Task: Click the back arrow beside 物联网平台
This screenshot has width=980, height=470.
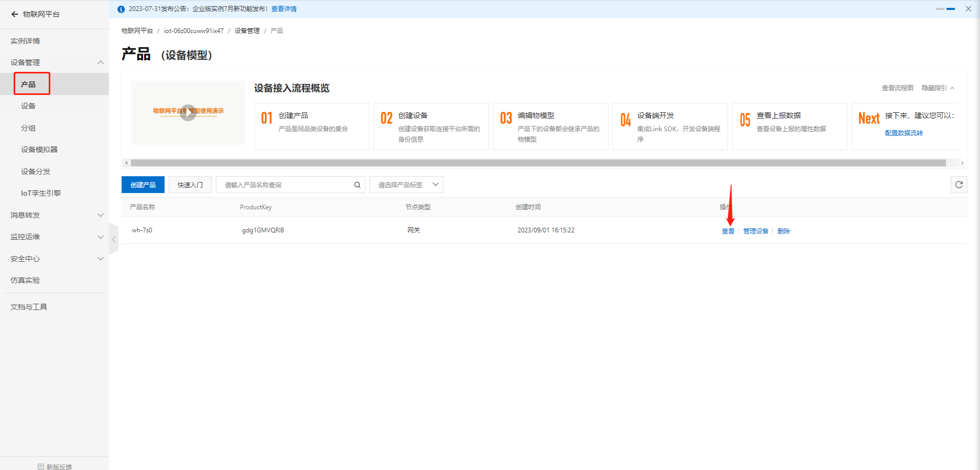Action: [15, 14]
